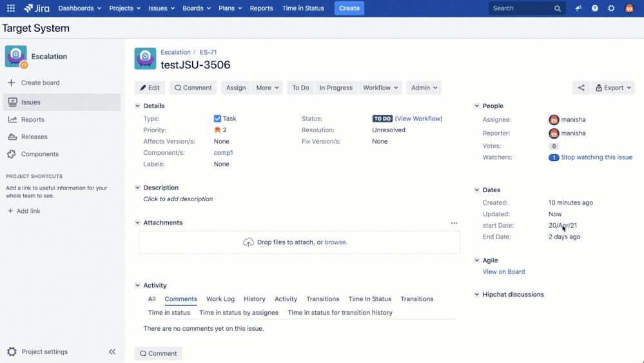Open the More actions dropdown

coord(267,88)
